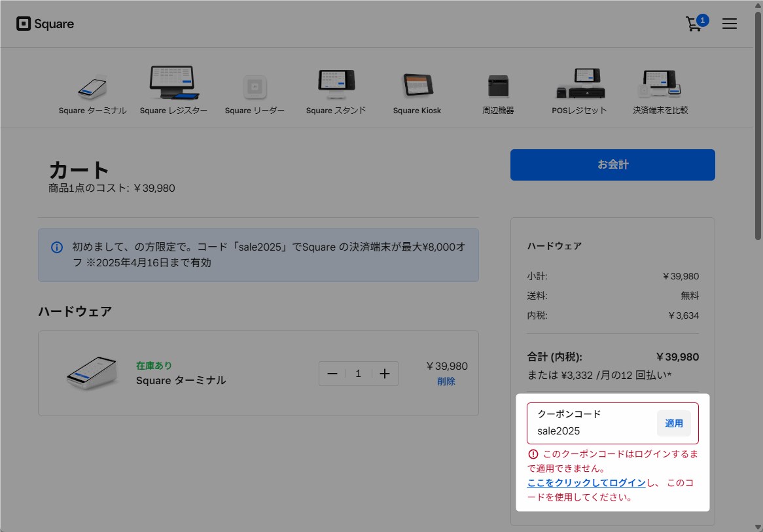Click the Square ターミナル item name

(181, 381)
